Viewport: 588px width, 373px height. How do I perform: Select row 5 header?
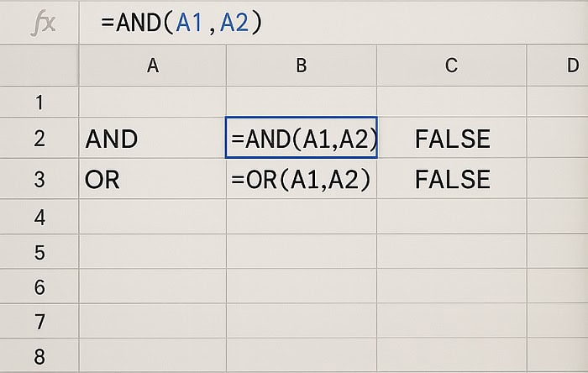click(39, 252)
